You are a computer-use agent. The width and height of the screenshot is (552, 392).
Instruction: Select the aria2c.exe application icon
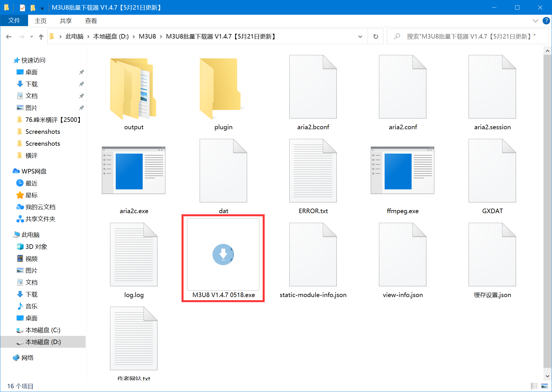point(134,170)
